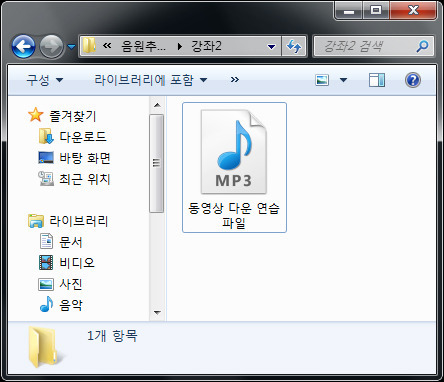Click the folder icon in address bar
This screenshot has width=444, height=382.
(x=89, y=46)
